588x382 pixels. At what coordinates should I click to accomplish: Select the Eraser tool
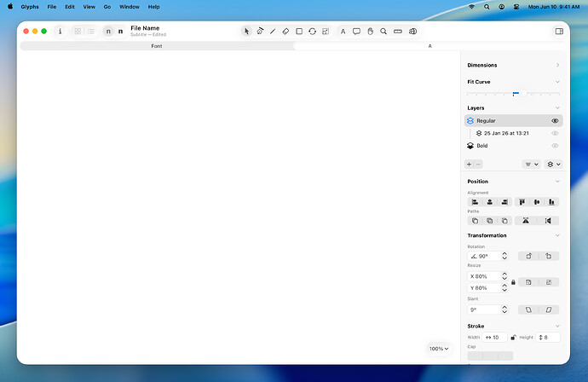(x=285, y=32)
